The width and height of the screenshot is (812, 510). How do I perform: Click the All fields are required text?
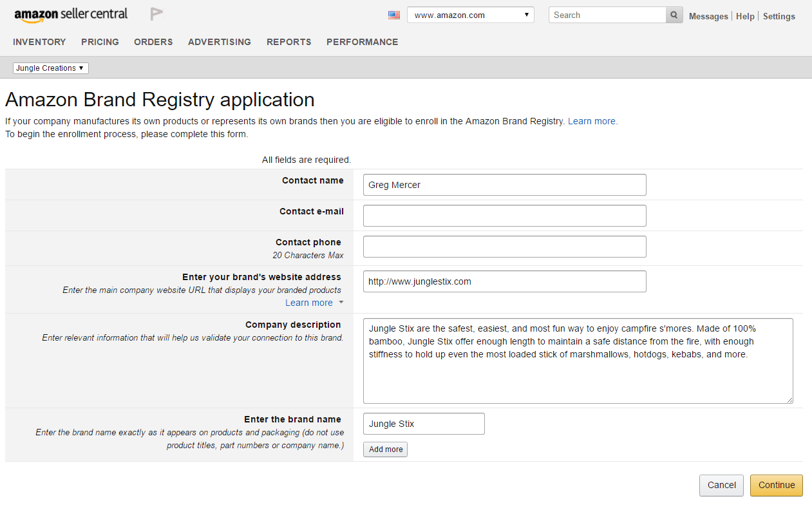point(307,160)
